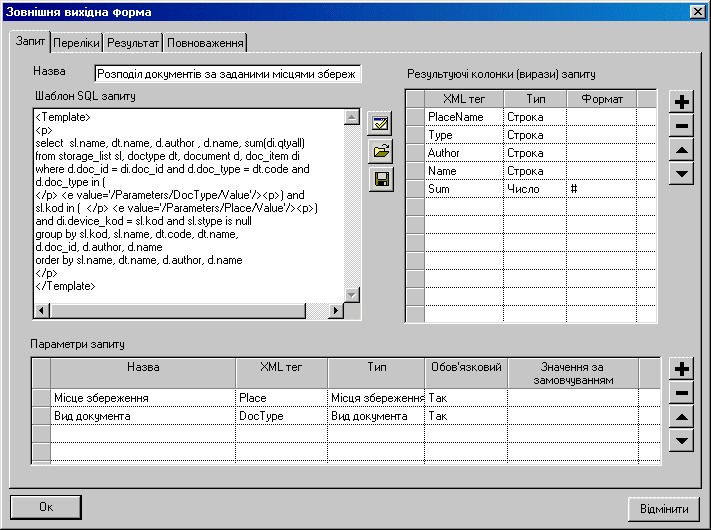Click the Строка type cell for PlaceName
Image resolution: width=711 pixels, height=530 pixels.
[535, 117]
